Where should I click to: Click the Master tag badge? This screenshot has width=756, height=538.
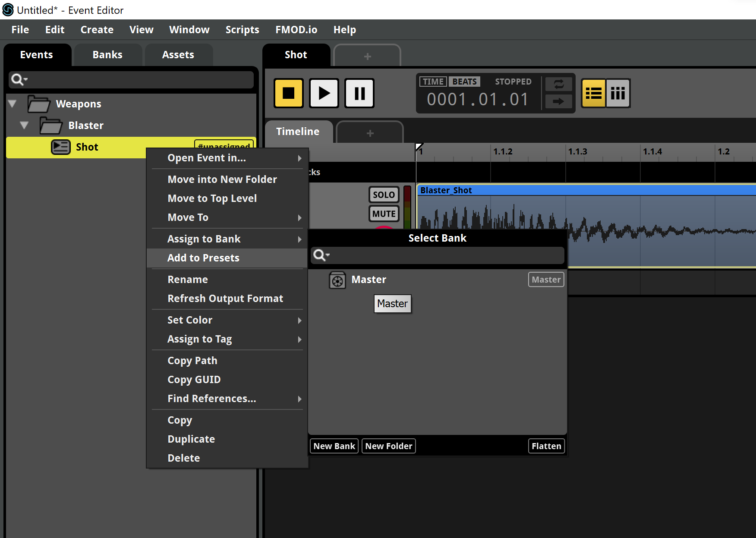coord(546,280)
